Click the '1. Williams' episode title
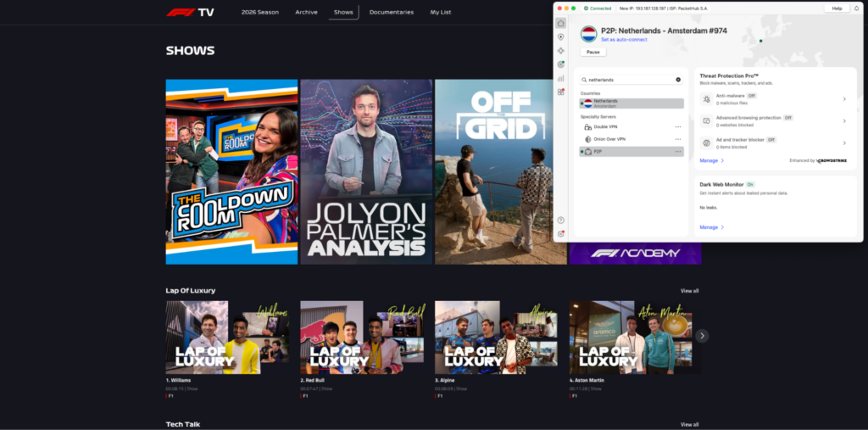 pos(178,381)
